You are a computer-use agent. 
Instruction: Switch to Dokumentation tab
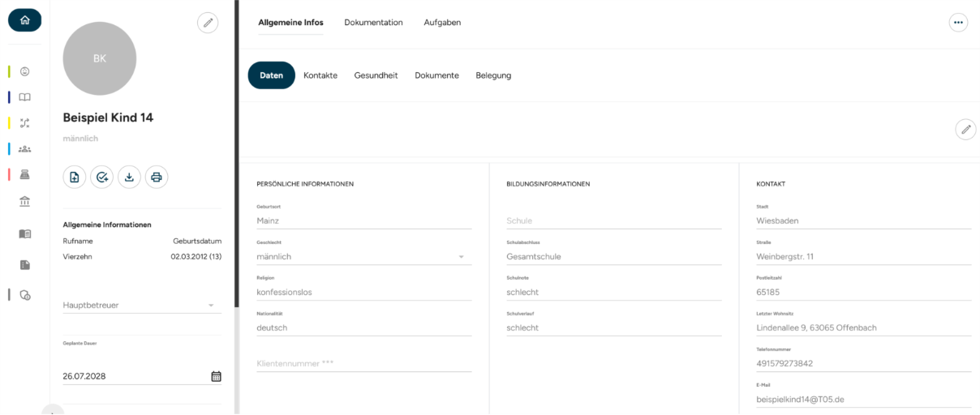[x=373, y=23]
